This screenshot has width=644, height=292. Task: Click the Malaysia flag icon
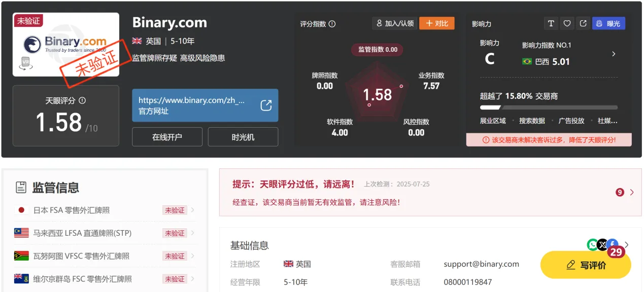[21, 233]
